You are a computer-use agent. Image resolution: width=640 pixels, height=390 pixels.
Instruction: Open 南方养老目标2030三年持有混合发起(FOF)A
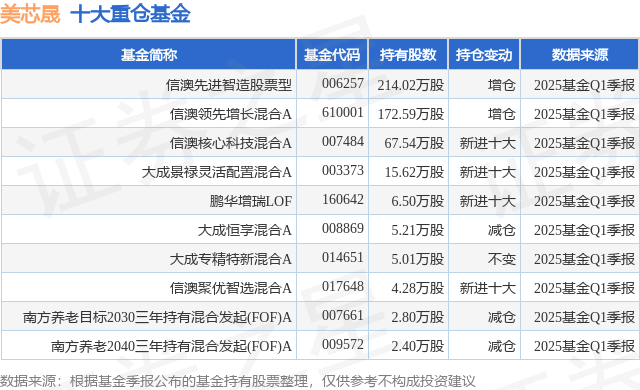click(158, 317)
